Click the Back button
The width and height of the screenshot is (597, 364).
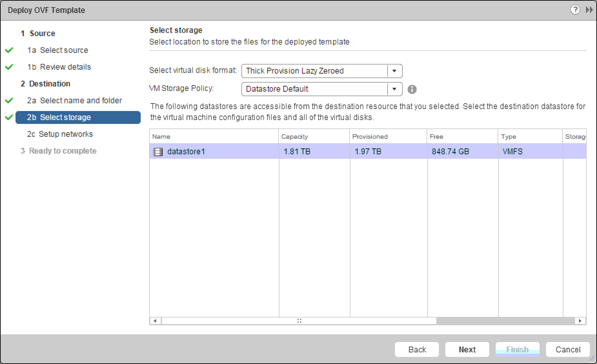pos(417,349)
